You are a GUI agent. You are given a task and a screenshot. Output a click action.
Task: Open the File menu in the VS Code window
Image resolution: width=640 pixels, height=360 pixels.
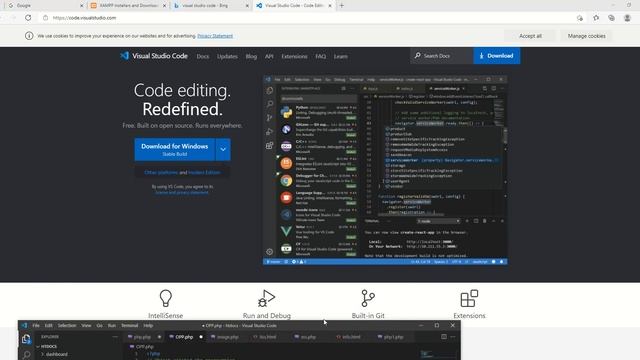[36, 326]
